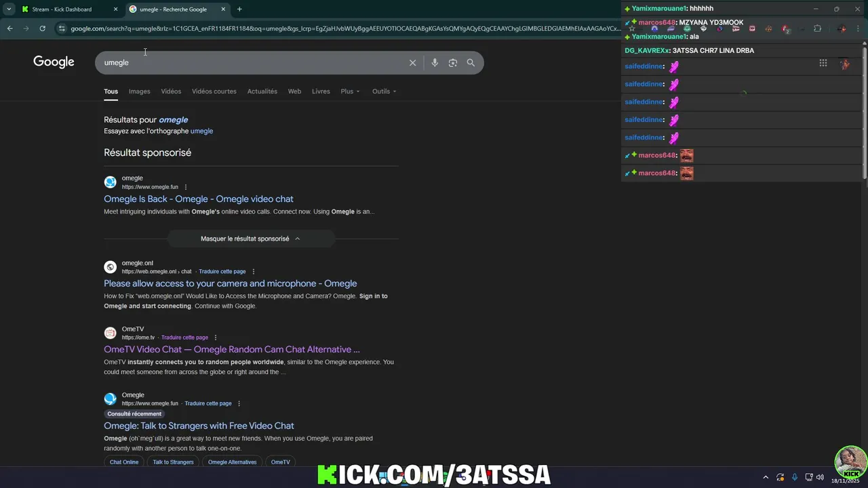Open the network tray icon
Screen dimensions: 868x488
809,477
